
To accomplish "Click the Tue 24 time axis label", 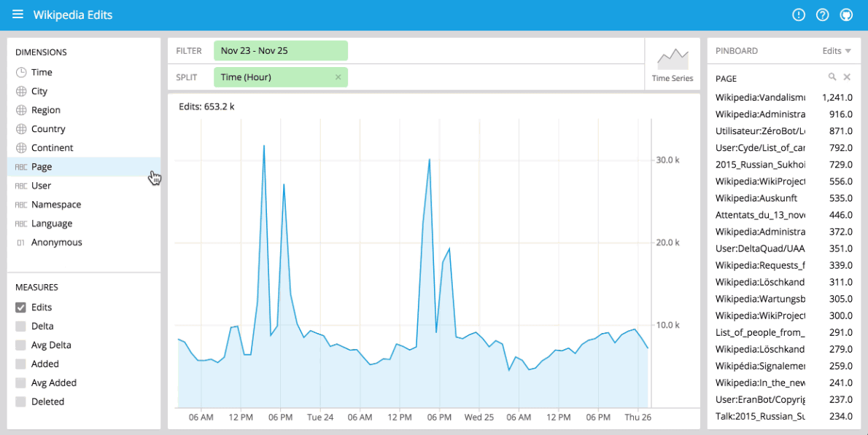I will pyautogui.click(x=320, y=418).
